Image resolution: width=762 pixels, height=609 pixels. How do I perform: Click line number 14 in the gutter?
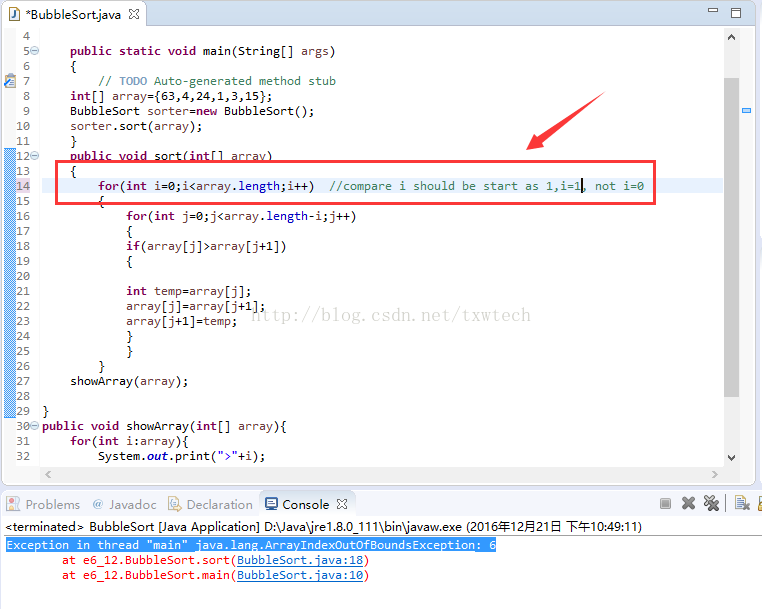(23, 186)
